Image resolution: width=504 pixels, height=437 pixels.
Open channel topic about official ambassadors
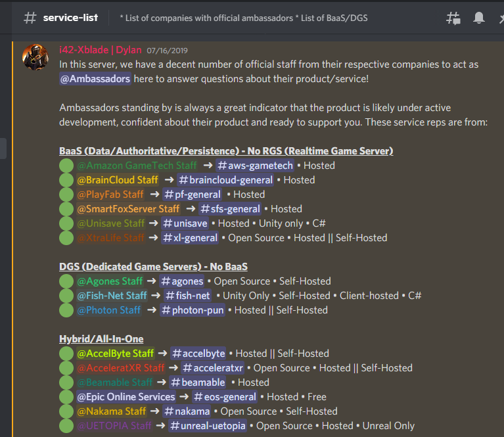[244, 18]
